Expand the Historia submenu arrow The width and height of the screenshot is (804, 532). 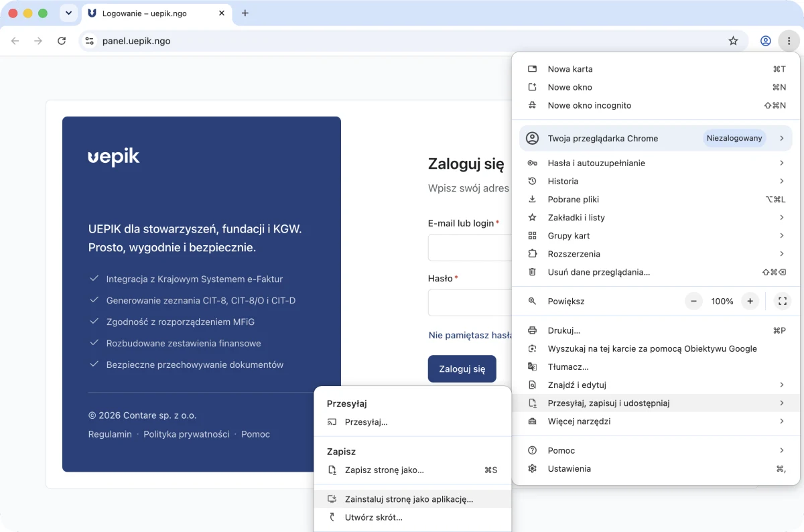click(x=782, y=181)
